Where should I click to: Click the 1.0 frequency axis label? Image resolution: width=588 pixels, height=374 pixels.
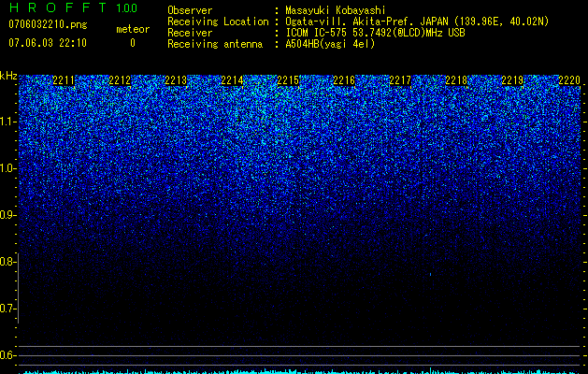click(x=7, y=168)
